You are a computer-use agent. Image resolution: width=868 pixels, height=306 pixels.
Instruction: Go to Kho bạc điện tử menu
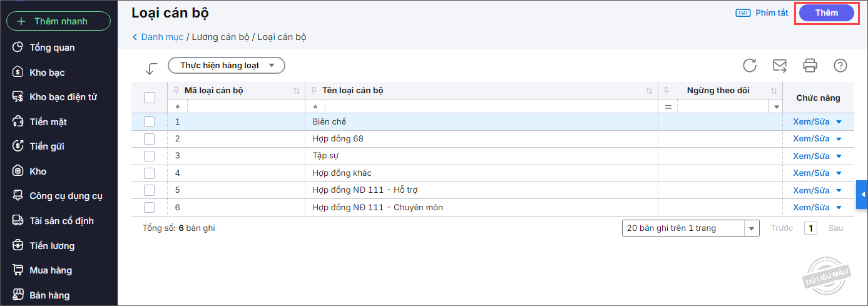point(63,97)
